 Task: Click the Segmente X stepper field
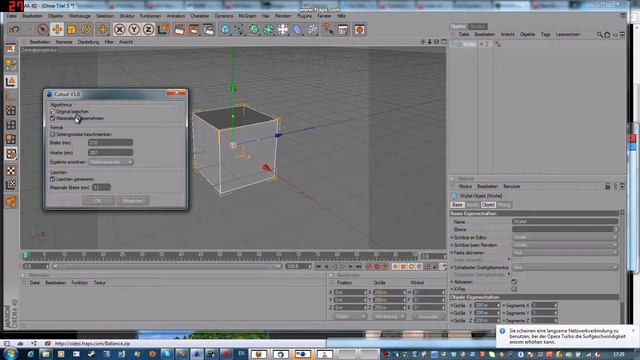coord(544,305)
